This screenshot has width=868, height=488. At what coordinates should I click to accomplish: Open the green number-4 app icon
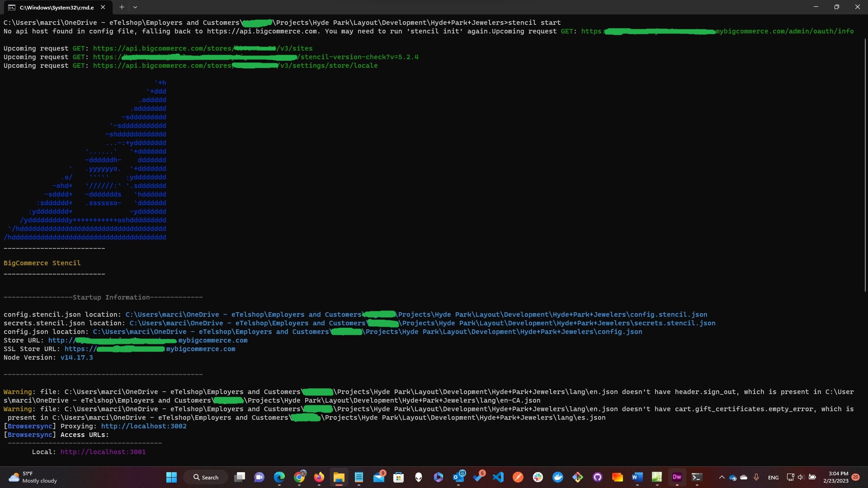(657, 477)
